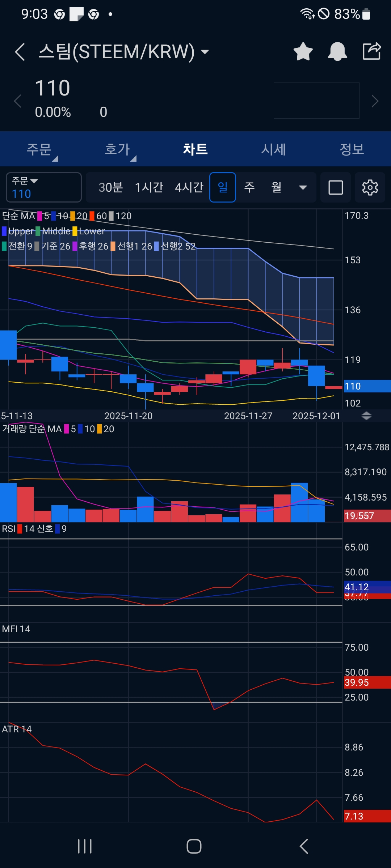Tap the current price 110 axis label
This screenshot has width=391, height=868.
[367, 386]
